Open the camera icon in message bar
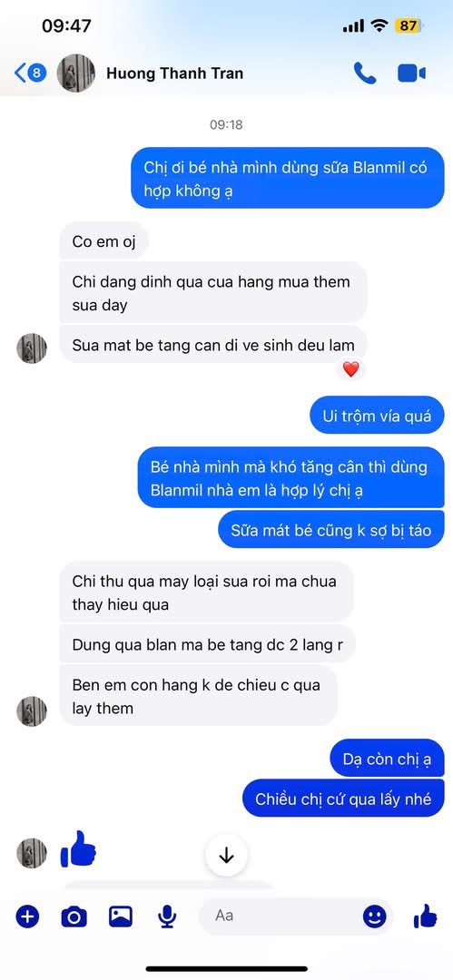 pos(74,916)
